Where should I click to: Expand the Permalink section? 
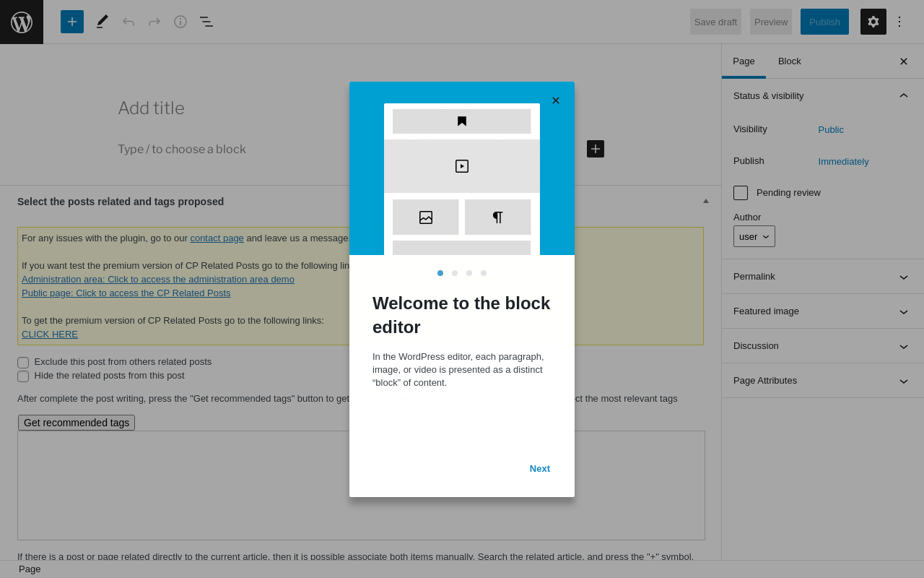pos(823,277)
